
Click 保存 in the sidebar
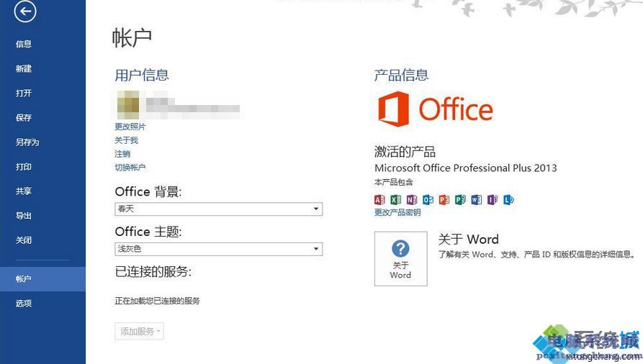tap(24, 118)
